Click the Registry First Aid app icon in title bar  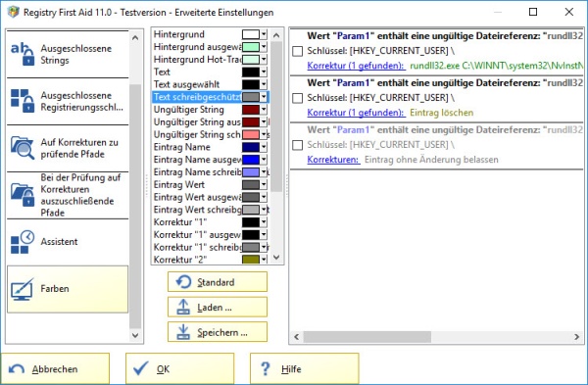14,12
